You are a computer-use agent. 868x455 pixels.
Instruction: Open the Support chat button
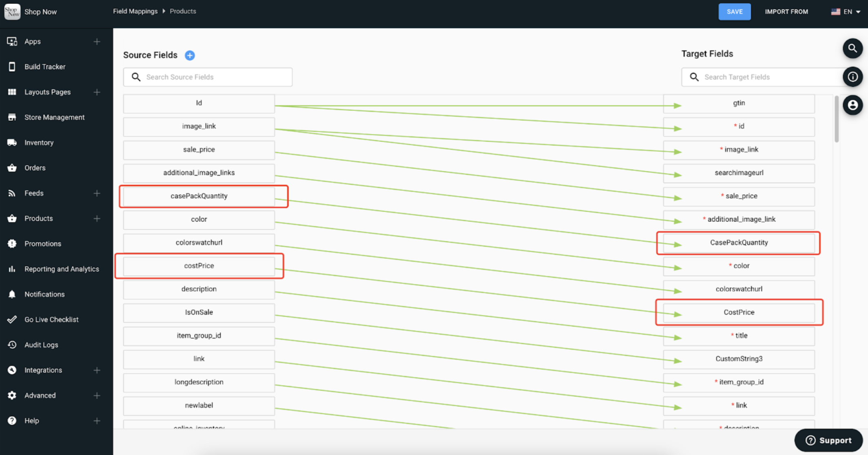tap(828, 440)
